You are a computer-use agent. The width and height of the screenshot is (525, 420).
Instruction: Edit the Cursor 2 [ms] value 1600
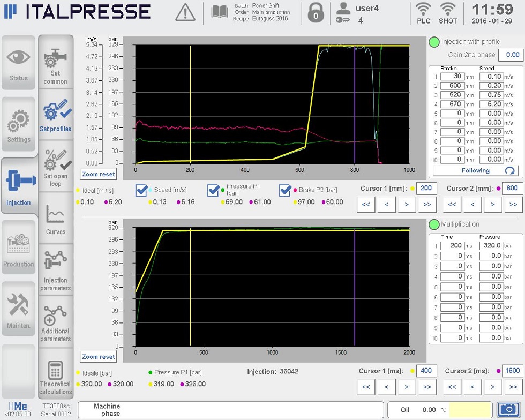tap(512, 371)
